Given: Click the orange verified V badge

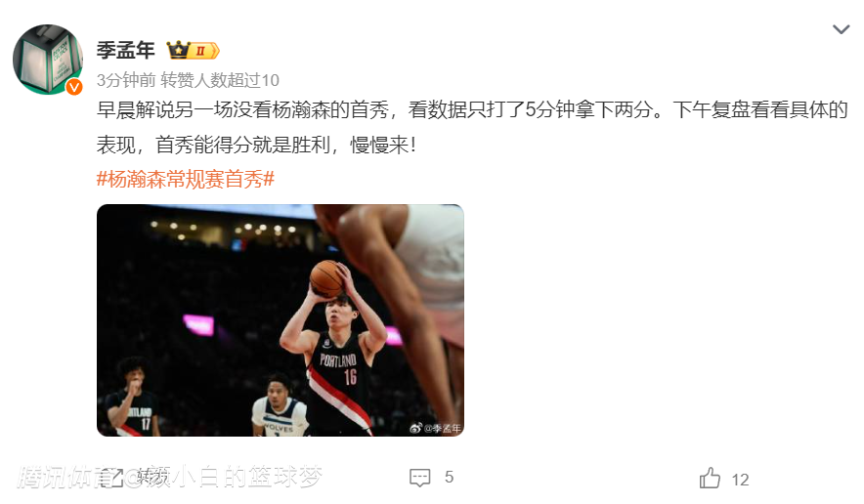Looking at the screenshot, I should (x=74, y=87).
